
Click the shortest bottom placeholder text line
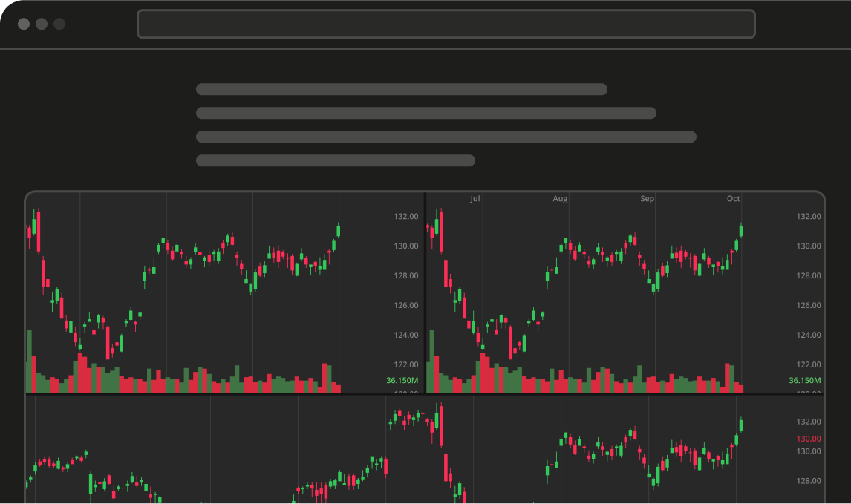336,160
